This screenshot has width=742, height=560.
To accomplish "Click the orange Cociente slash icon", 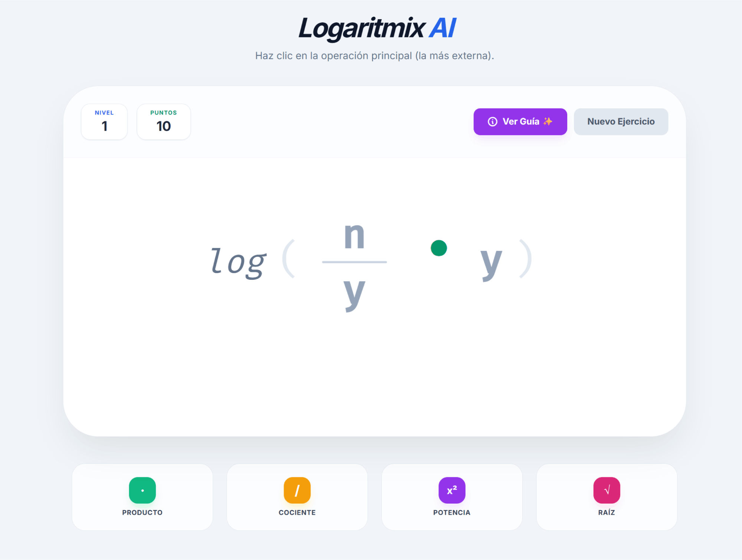I will point(297,490).
